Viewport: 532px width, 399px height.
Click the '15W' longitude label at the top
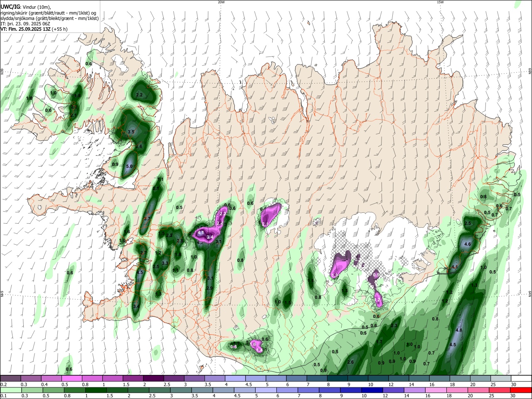(440, 2)
